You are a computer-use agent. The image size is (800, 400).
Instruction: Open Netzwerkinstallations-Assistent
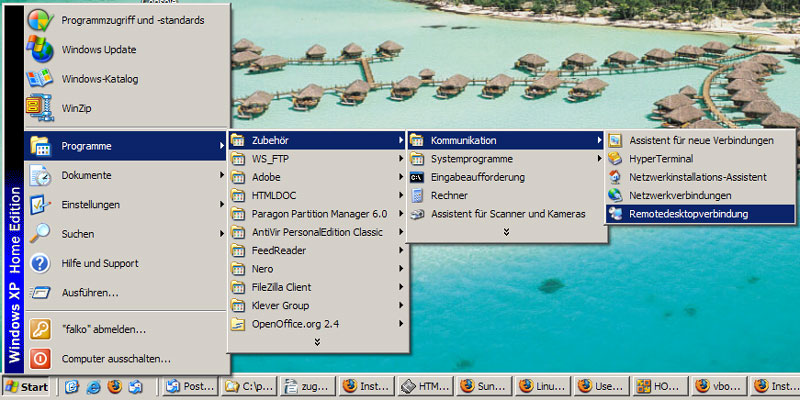click(700, 177)
